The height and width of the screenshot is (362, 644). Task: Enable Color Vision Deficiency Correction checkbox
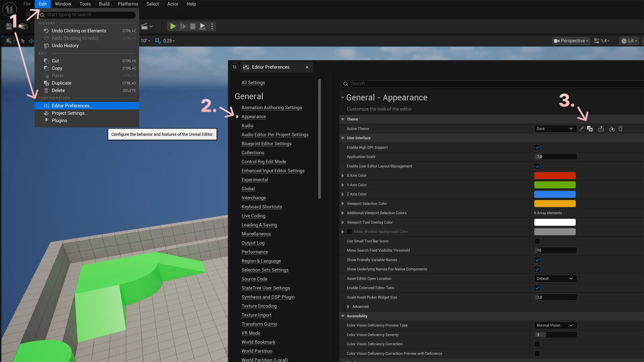(537, 344)
